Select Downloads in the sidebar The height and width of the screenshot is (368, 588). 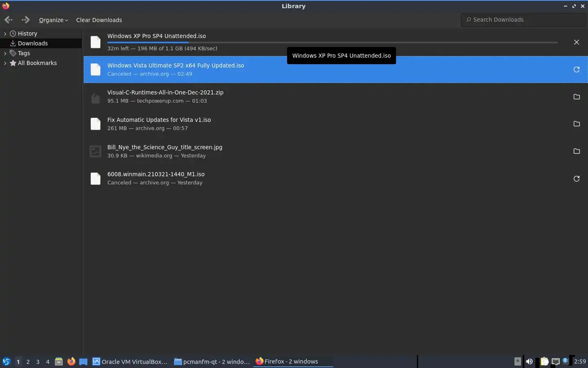tap(33, 43)
